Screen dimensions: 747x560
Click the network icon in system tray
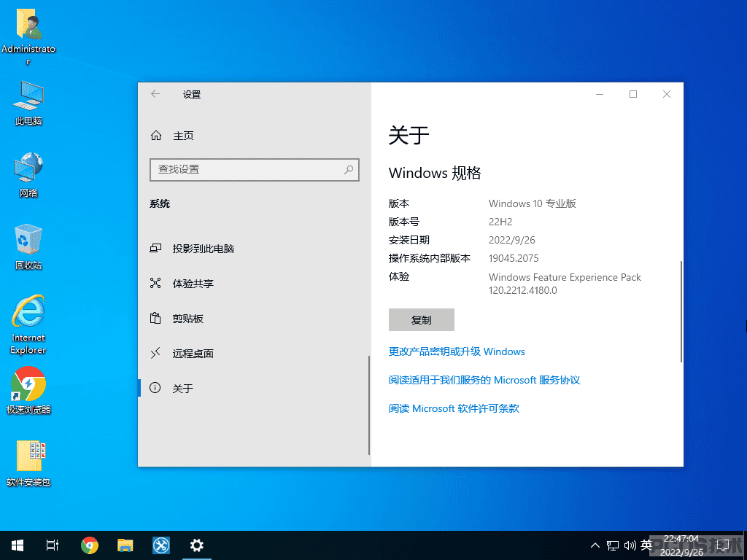click(x=613, y=545)
